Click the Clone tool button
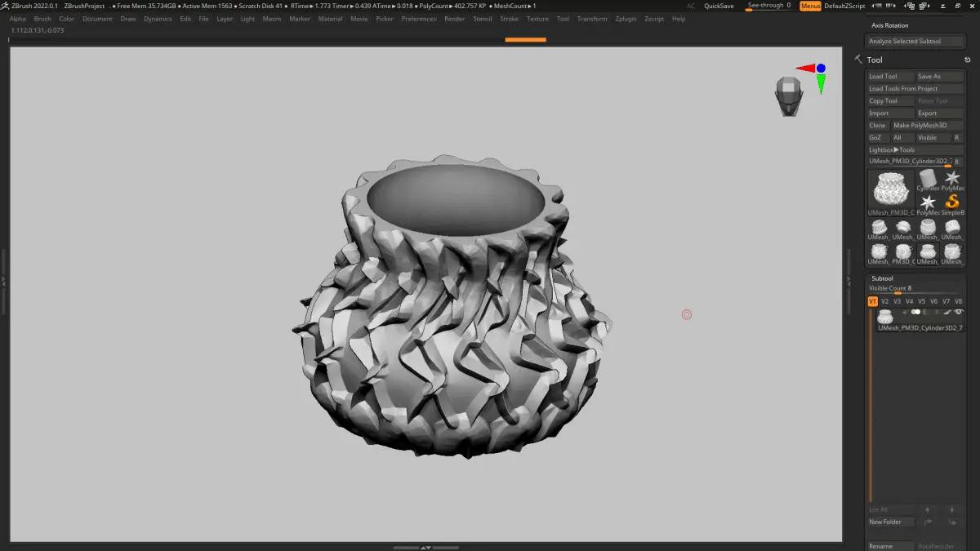Viewport: 980px width, 551px height. (x=879, y=125)
